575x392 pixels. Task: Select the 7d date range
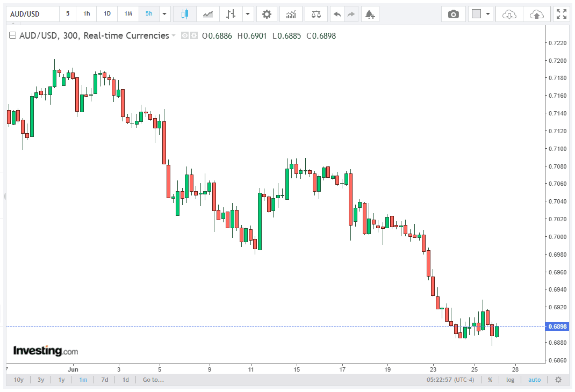105,380
